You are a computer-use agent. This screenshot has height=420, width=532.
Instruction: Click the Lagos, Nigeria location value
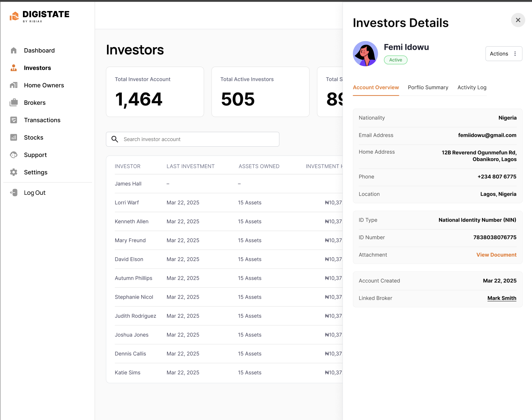[498, 194]
